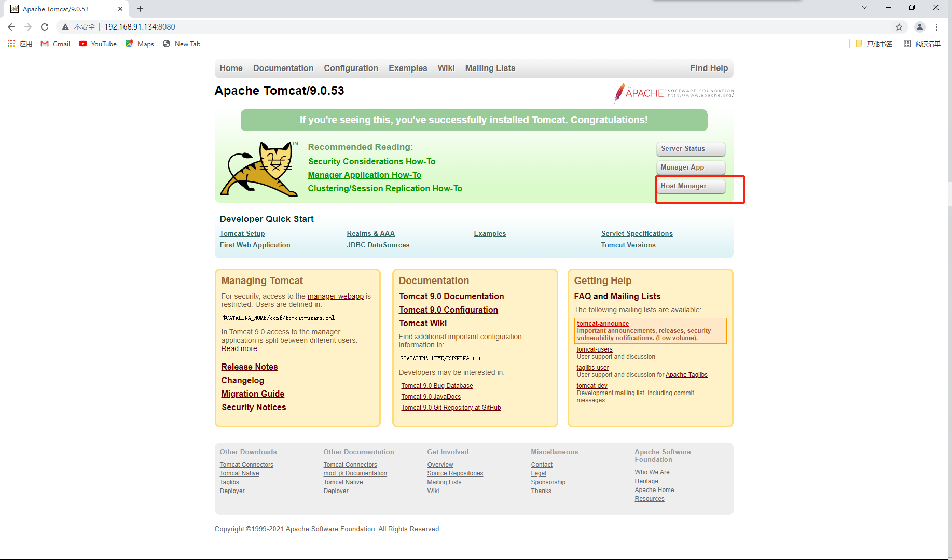This screenshot has width=952, height=560.
Task: Open the Gmail bookmark
Action: coord(56,44)
